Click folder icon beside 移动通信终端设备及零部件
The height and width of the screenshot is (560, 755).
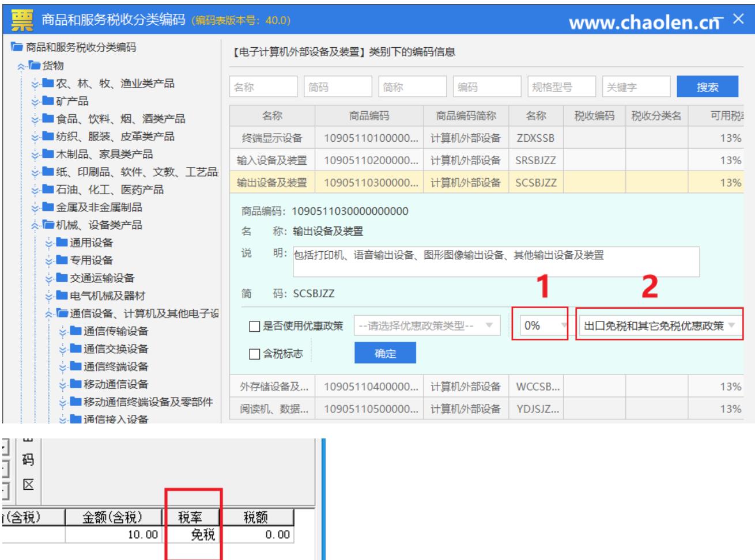tap(76, 402)
